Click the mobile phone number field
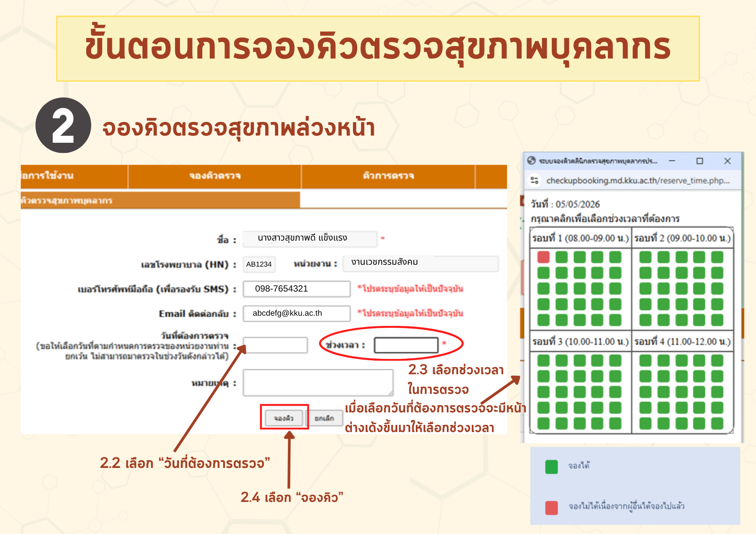 click(297, 289)
